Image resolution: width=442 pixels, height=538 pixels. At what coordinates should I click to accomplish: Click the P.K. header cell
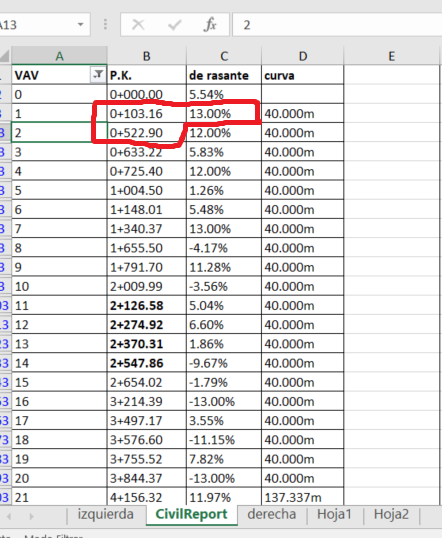click(x=147, y=75)
